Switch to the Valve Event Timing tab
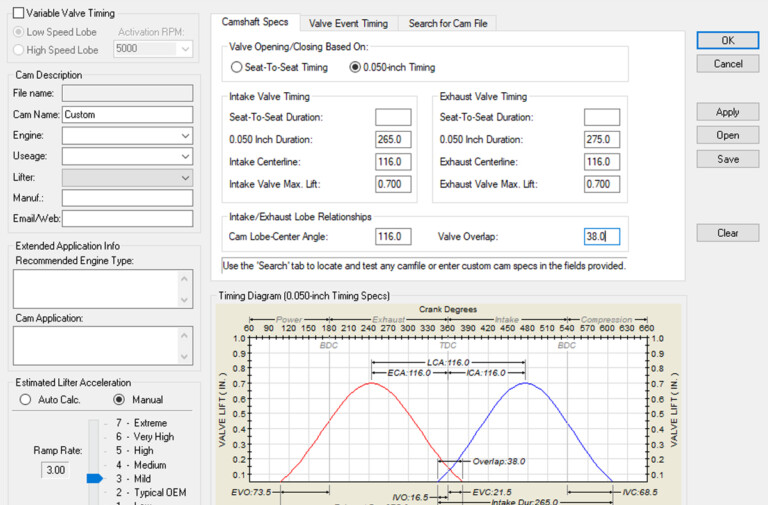The height and width of the screenshot is (505, 768). pos(348,24)
